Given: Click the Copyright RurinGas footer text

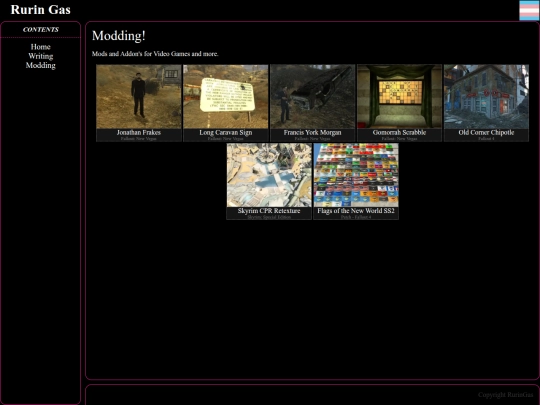Looking at the screenshot, I should (506, 395).
